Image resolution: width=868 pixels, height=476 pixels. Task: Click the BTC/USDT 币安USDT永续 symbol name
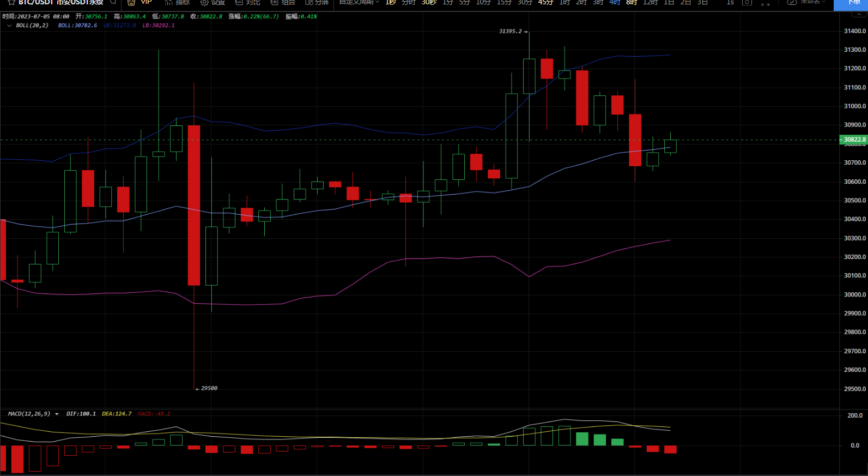pyautogui.click(x=61, y=2)
